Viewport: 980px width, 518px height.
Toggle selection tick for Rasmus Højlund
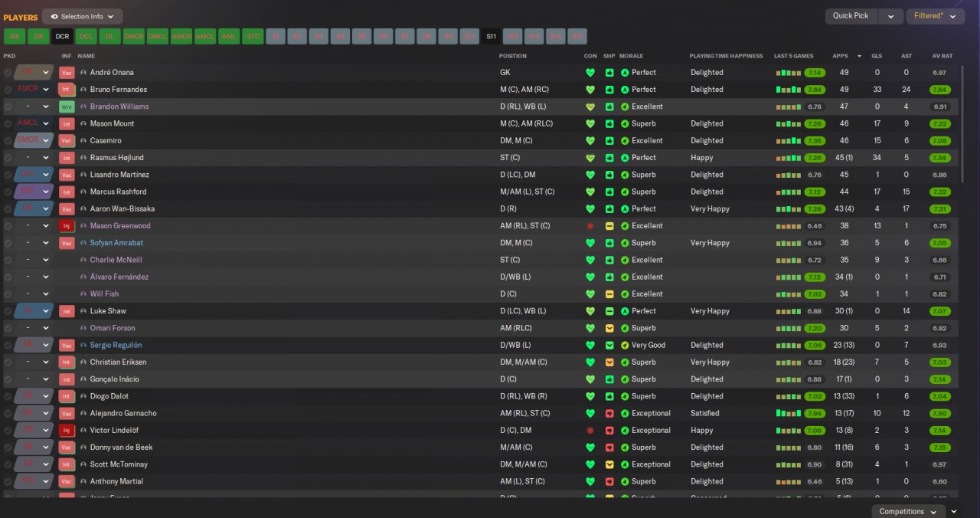coord(8,158)
